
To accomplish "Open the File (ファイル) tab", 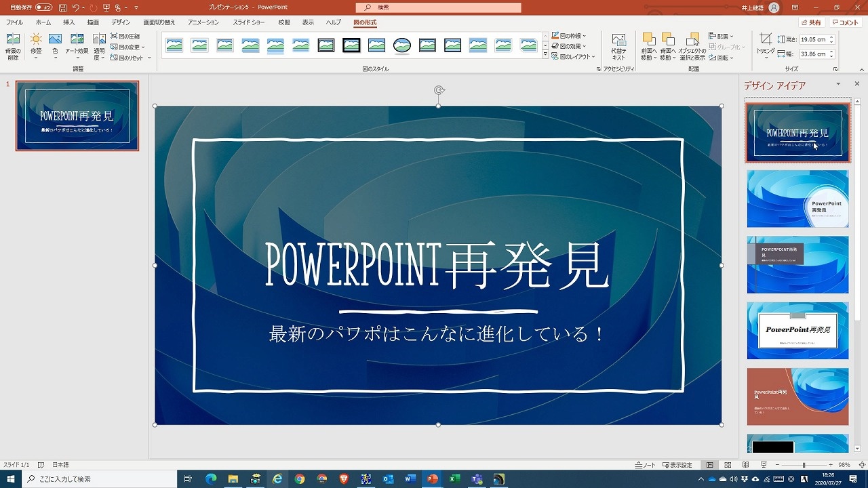I will tap(14, 22).
